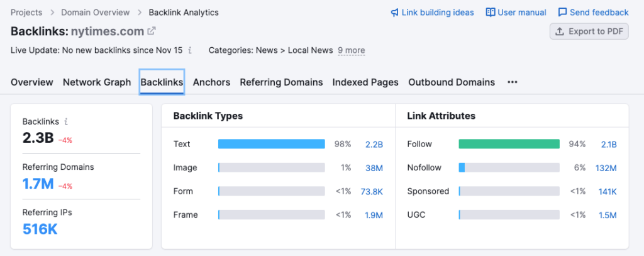The height and width of the screenshot is (256, 644).
Task: Click the Nofollow links progress bar
Action: pos(509,168)
